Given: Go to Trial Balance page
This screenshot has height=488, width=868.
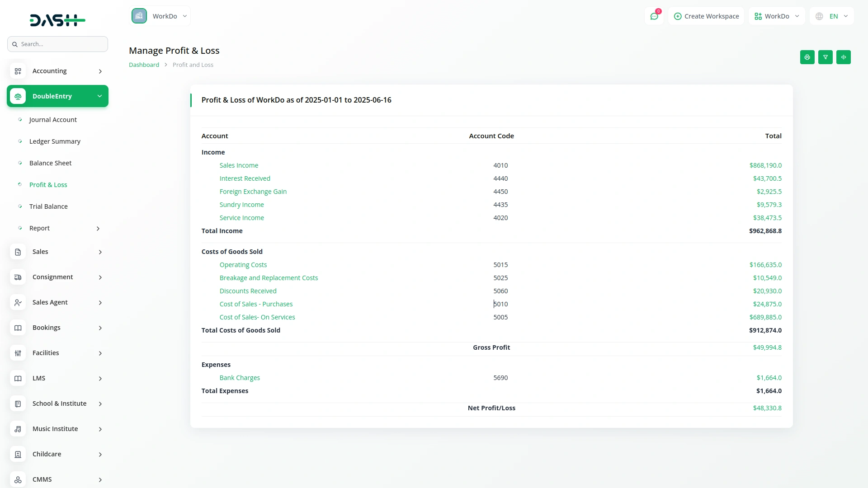Looking at the screenshot, I should click(x=48, y=206).
